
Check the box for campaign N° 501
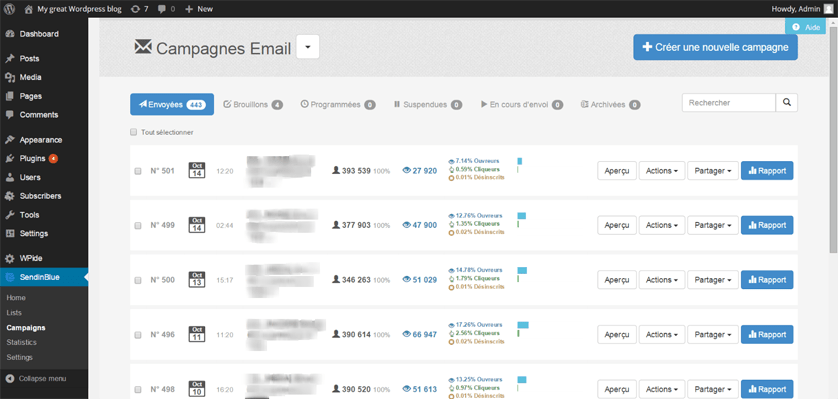138,171
